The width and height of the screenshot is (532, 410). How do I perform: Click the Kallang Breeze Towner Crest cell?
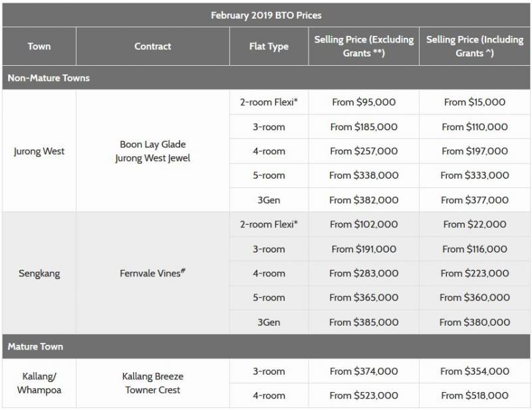click(152, 383)
